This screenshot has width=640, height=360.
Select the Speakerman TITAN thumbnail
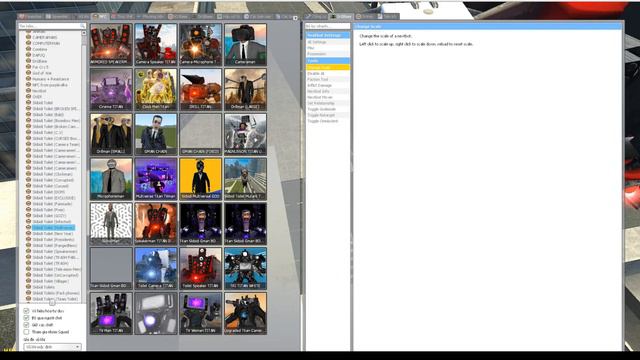click(x=156, y=224)
